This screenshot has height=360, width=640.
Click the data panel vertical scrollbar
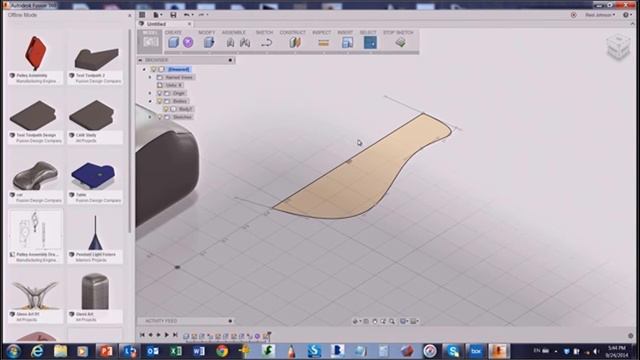click(130, 131)
